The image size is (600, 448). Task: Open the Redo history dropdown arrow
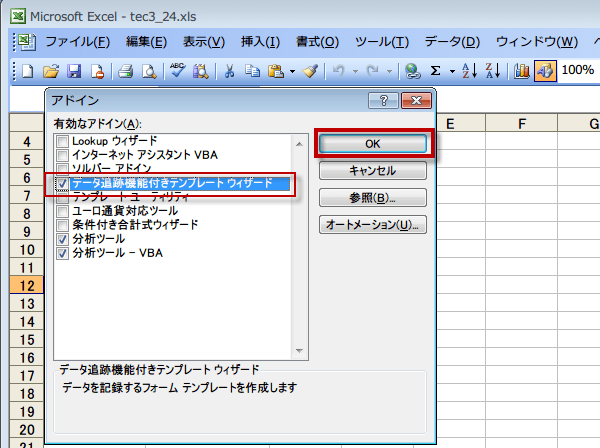point(389,72)
